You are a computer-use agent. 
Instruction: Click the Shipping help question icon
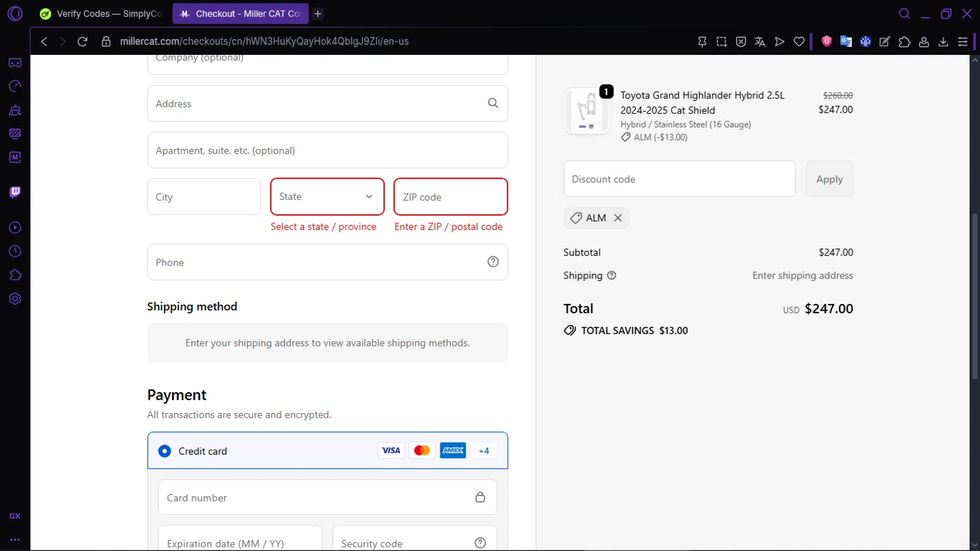click(612, 275)
